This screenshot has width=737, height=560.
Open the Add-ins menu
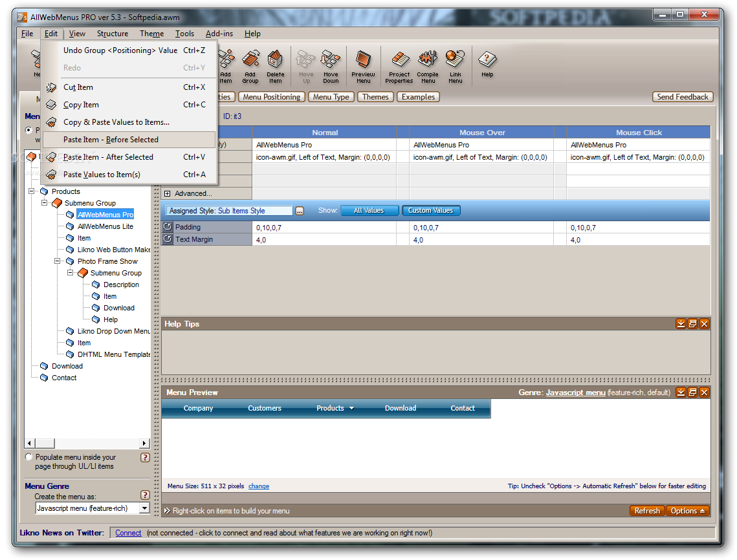pos(219,34)
